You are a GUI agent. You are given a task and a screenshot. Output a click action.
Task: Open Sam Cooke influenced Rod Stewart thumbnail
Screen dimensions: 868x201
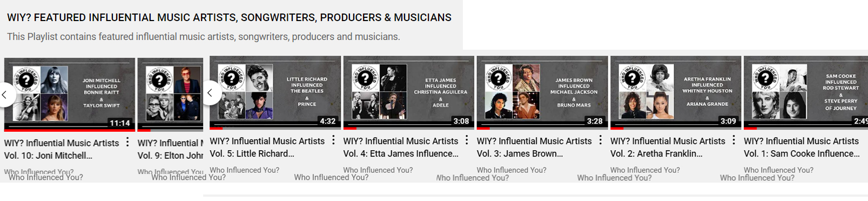pos(806,92)
